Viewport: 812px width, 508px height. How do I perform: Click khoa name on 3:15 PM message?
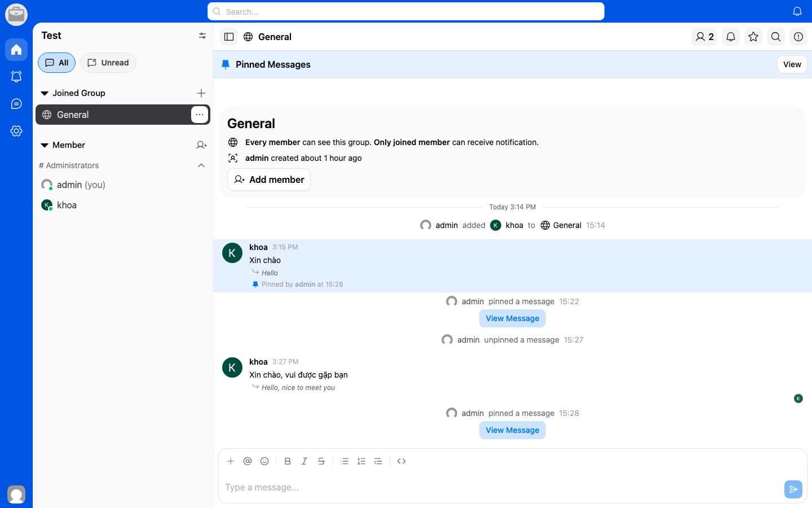click(258, 247)
